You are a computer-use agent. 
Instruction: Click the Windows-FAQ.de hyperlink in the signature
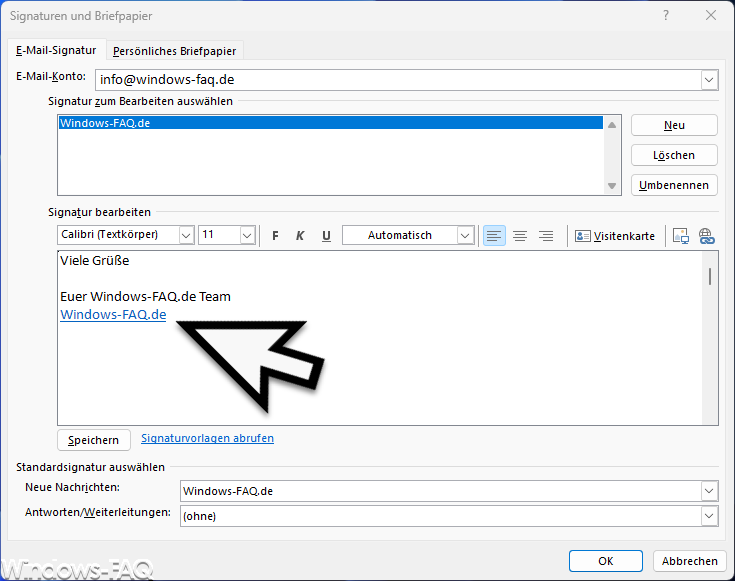pyautogui.click(x=113, y=315)
